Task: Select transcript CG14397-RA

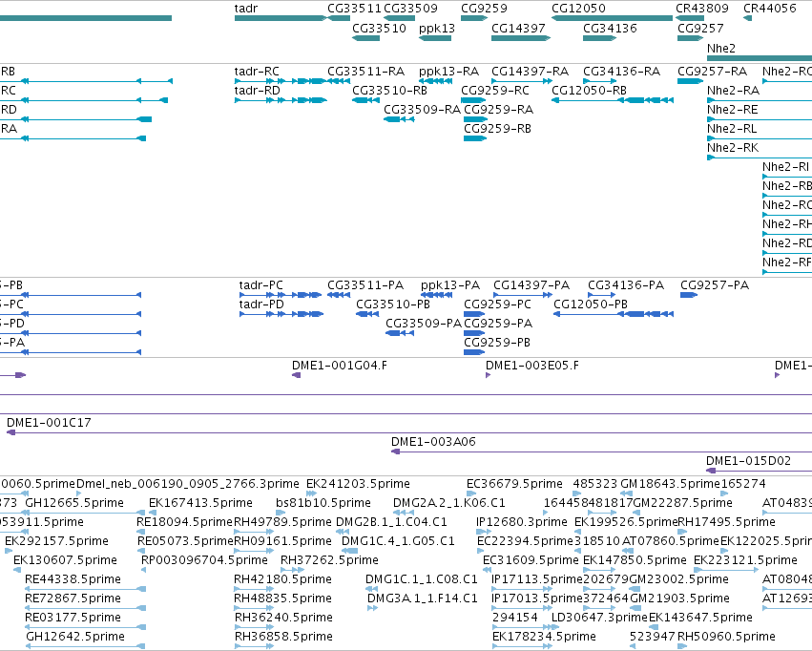Action: 522,81
